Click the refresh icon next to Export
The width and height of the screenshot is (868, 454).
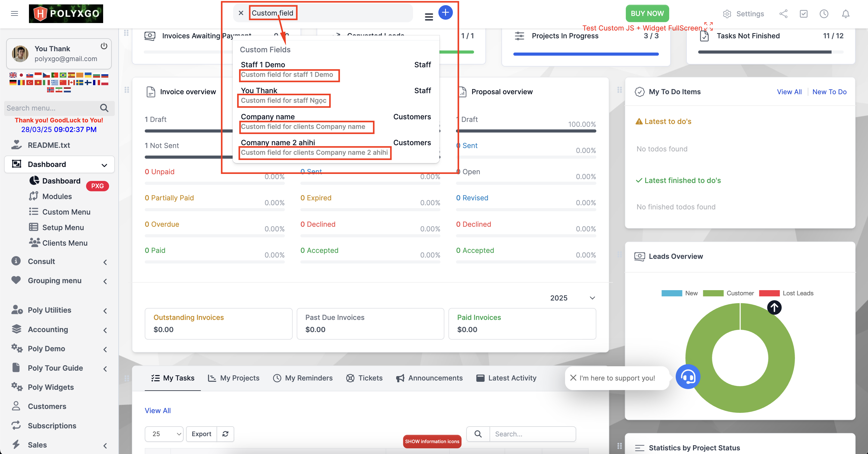point(225,434)
